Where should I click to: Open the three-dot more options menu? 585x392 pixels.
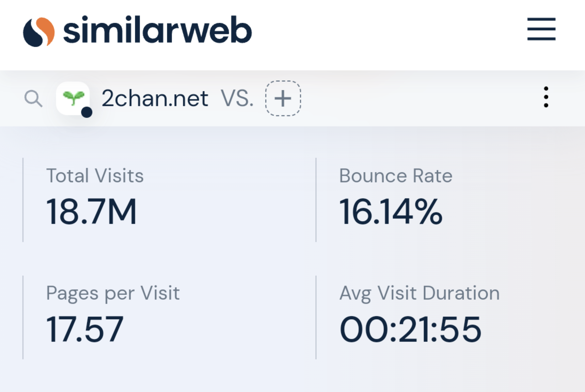546,97
